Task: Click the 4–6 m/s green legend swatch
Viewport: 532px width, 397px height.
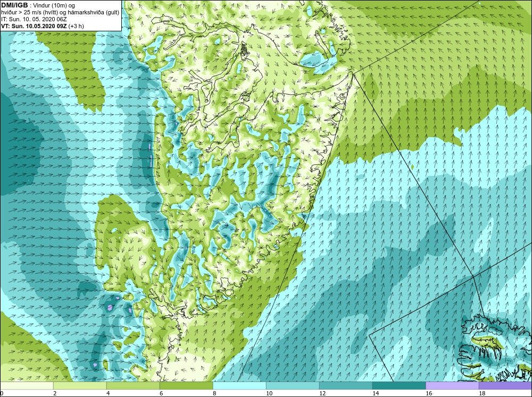Action: [x=133, y=386]
